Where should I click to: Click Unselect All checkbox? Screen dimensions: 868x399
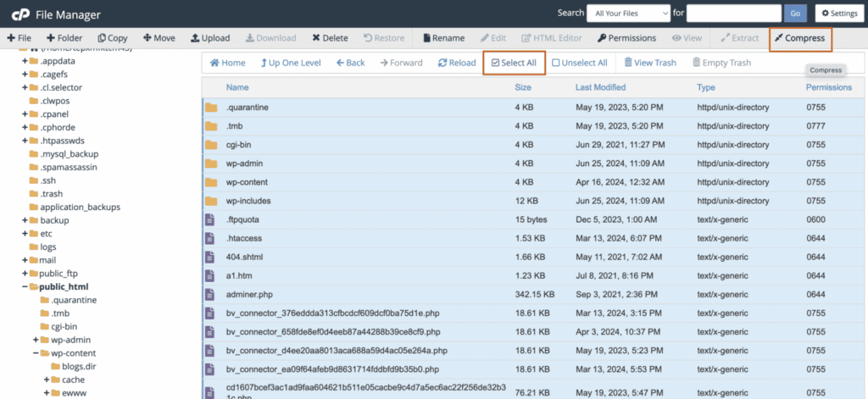coord(580,63)
